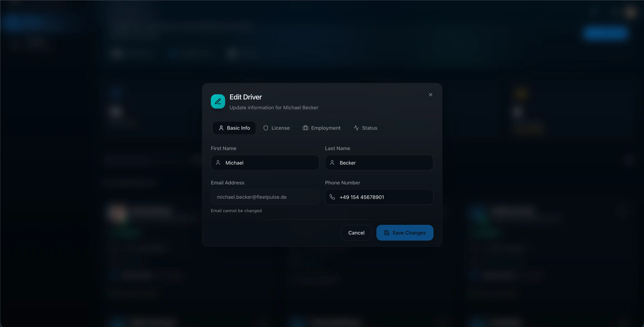644x327 pixels.
Task: Switch to the License tab
Action: [277, 128]
